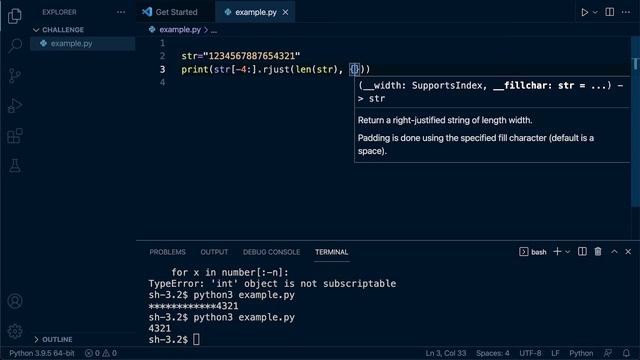Viewport: 640px width, 360px height.
Task: Switch to the DEBUG CONSOLE panel tab
Action: point(271,252)
